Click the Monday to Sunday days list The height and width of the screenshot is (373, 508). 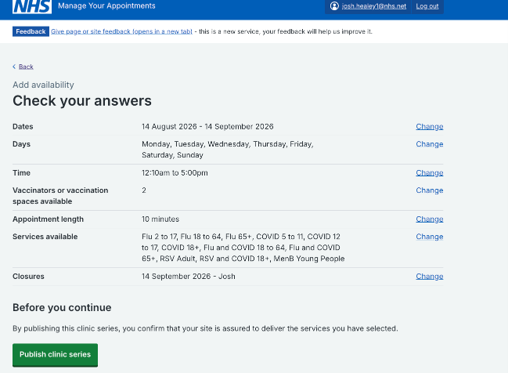[x=227, y=150]
